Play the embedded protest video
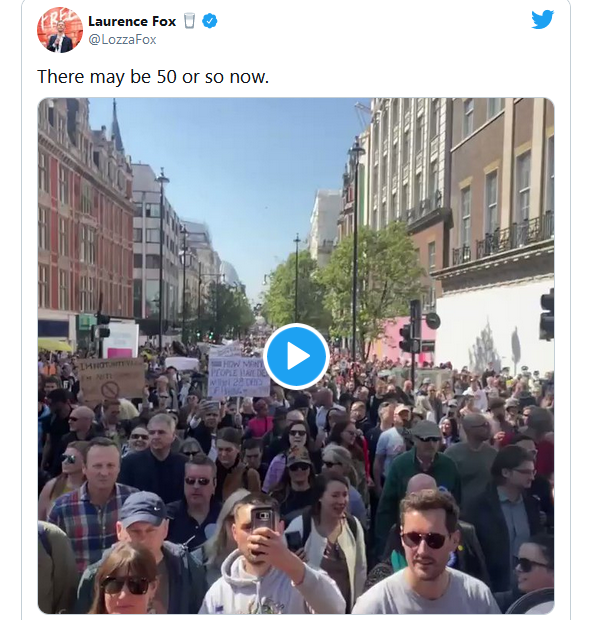592x620 pixels. pyautogui.click(x=296, y=356)
